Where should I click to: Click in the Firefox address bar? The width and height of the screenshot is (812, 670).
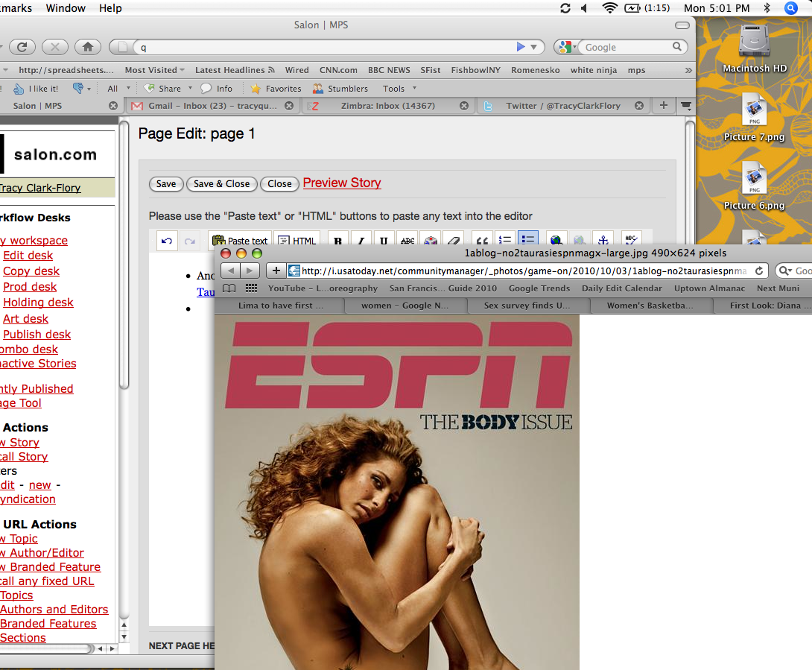pyautogui.click(x=326, y=47)
